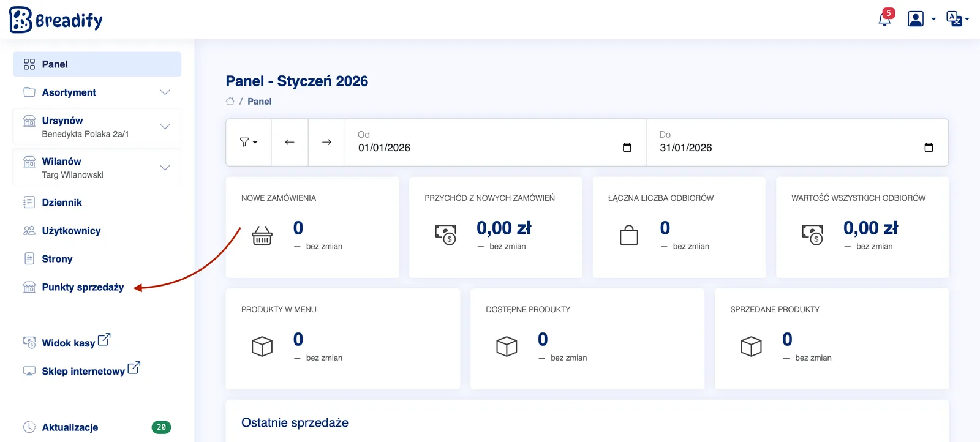Click the Do date input field
This screenshot has width=980, height=442.
pyautogui.click(x=797, y=142)
